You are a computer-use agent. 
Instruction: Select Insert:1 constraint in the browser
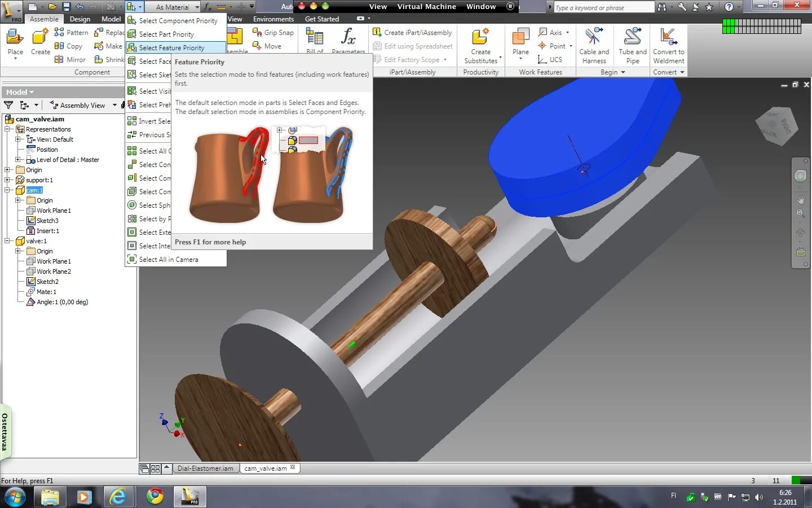(47, 231)
